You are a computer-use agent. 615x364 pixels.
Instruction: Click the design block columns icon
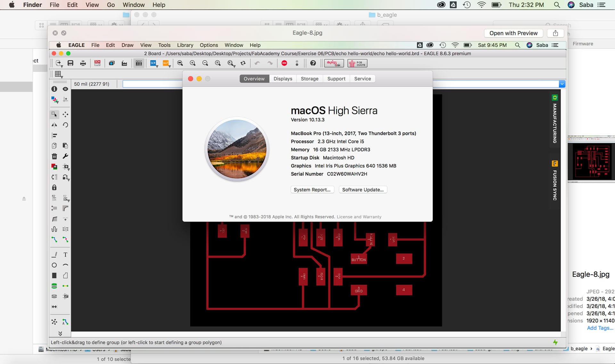pyautogui.click(x=139, y=63)
